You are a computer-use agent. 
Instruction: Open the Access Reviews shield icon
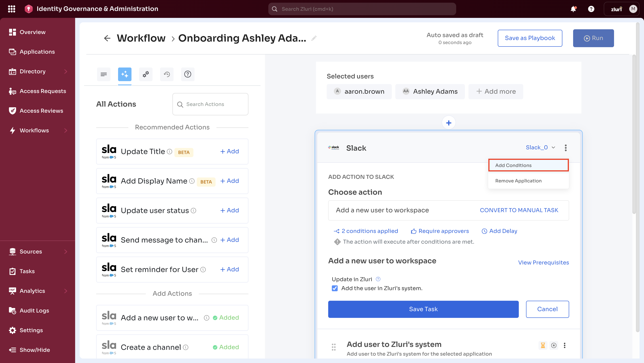point(12,111)
